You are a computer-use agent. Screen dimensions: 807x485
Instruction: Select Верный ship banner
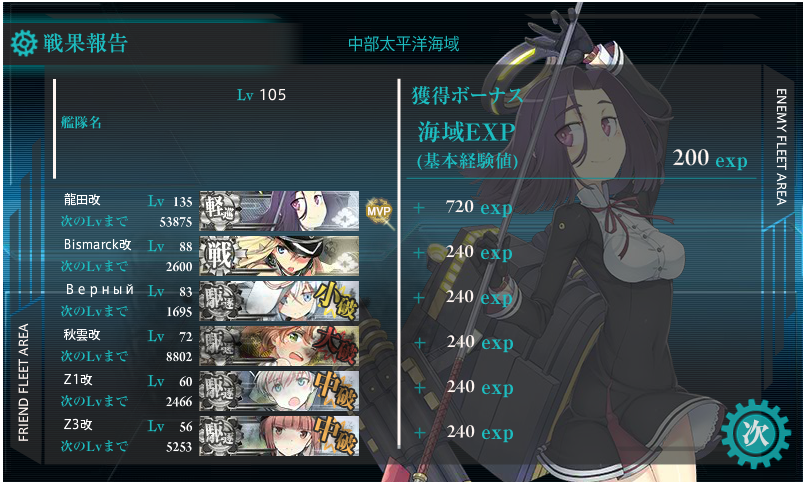coord(279,301)
